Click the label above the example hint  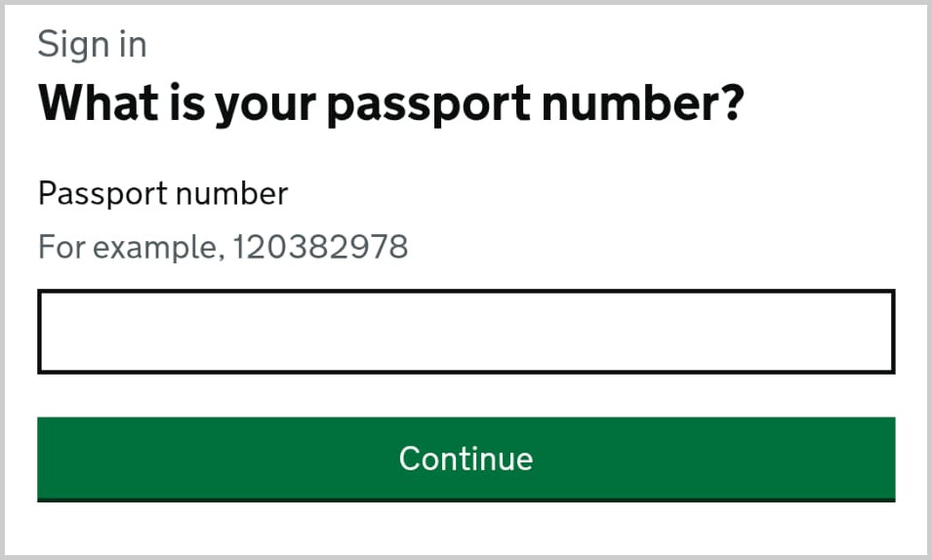[x=163, y=193]
